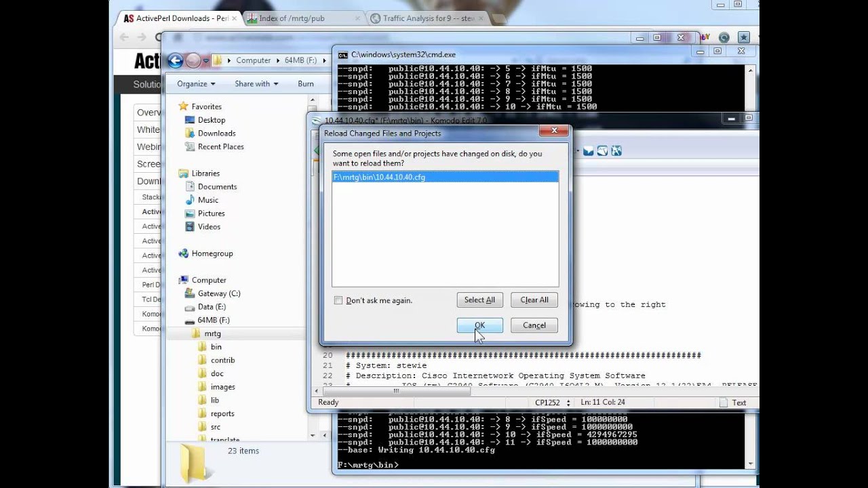The width and height of the screenshot is (868, 488).
Task: Open the Share with dropdown in Explorer
Action: click(x=256, y=83)
